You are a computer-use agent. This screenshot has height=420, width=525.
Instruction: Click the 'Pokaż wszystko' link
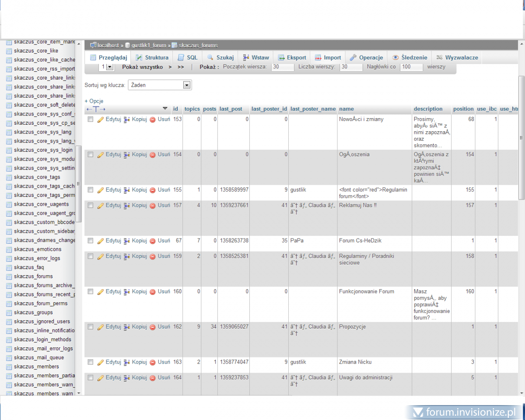pyautogui.click(x=142, y=67)
